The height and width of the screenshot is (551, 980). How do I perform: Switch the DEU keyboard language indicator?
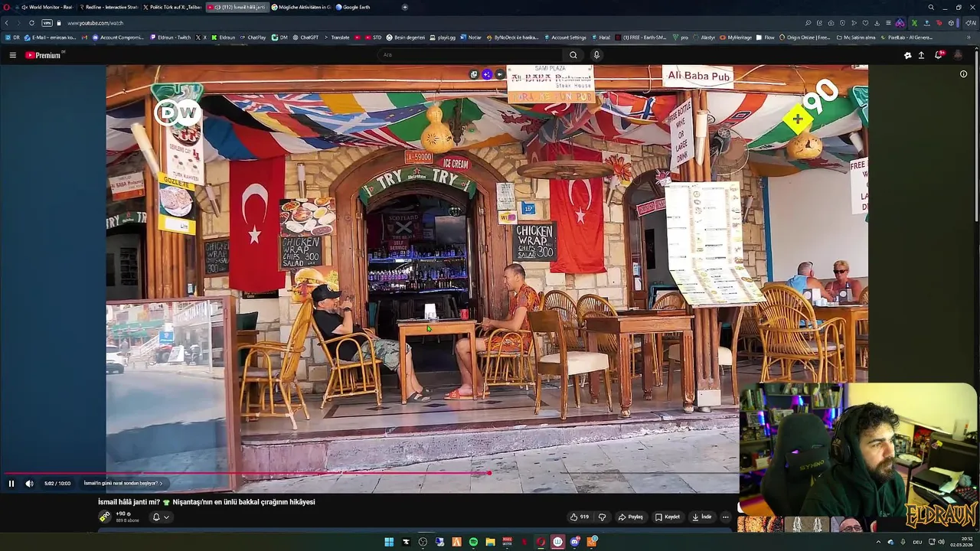(x=917, y=542)
